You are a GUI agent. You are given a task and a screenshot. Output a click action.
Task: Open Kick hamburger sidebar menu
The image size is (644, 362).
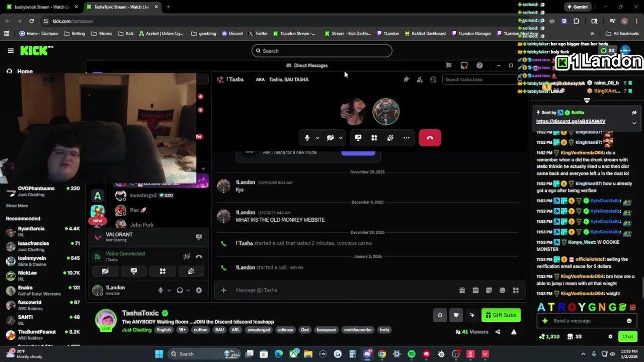tap(11, 51)
